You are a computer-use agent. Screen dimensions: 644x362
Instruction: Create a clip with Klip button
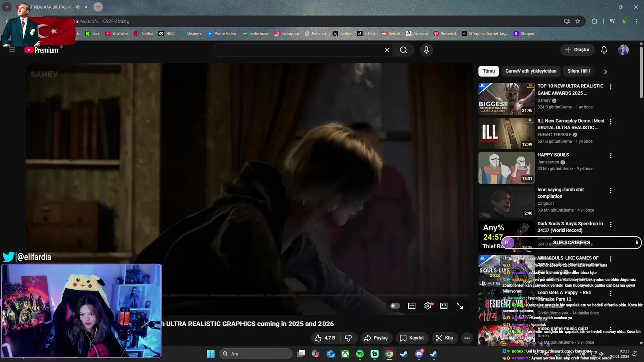pyautogui.click(x=444, y=338)
